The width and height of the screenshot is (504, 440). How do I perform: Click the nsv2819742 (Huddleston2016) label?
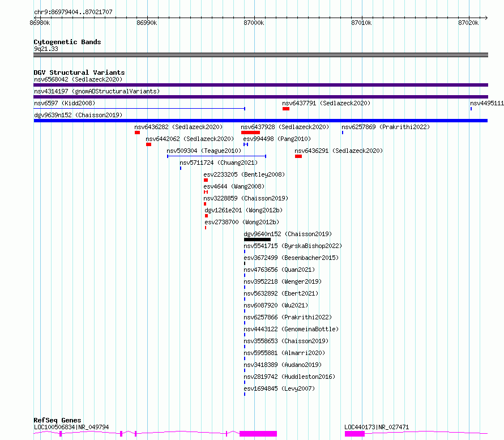coord(289,377)
